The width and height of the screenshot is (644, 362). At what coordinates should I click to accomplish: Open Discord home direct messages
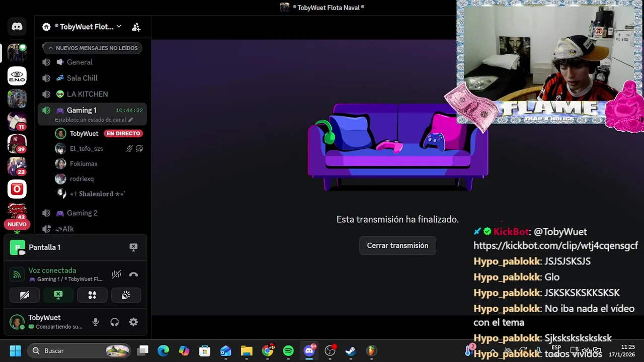tap(17, 27)
